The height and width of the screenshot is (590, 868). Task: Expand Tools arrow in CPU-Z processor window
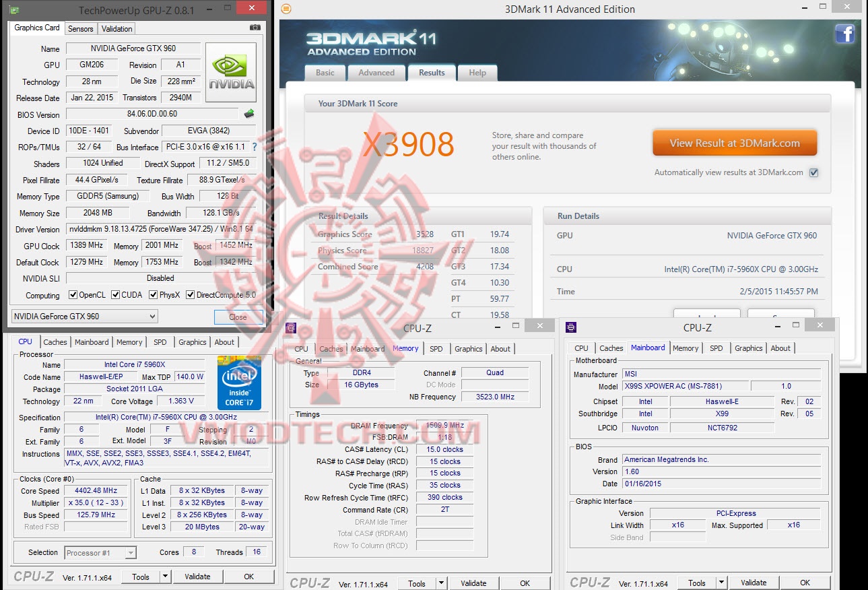point(165,577)
